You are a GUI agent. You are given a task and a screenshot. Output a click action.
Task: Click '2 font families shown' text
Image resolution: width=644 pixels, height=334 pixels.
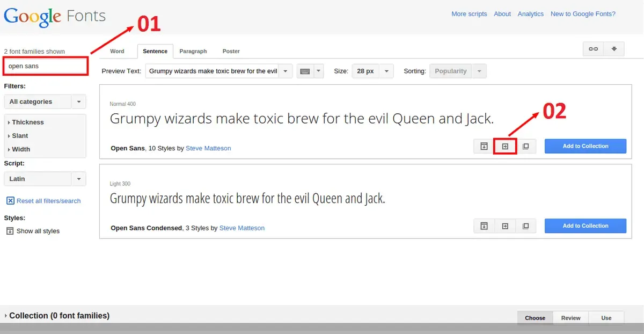34,52
